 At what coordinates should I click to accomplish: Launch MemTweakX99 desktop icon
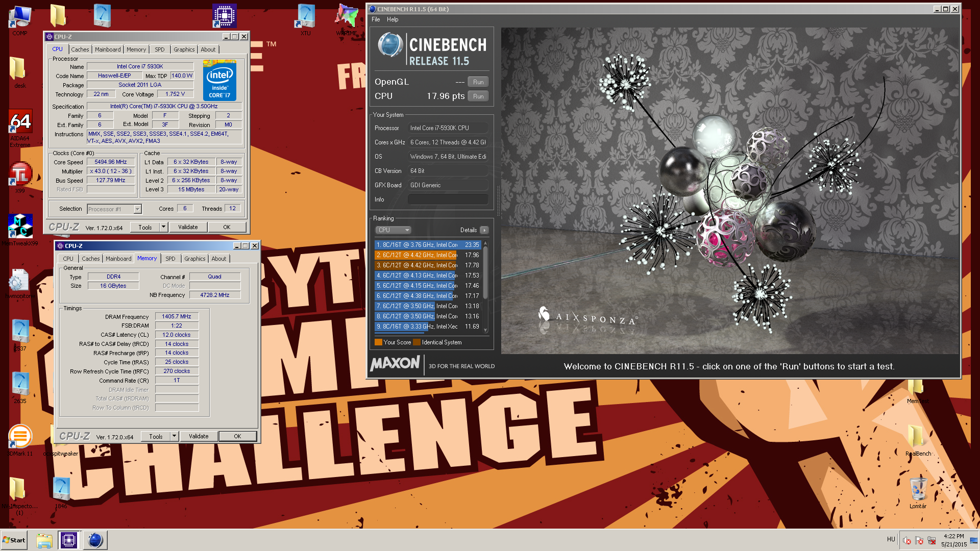tap(20, 230)
